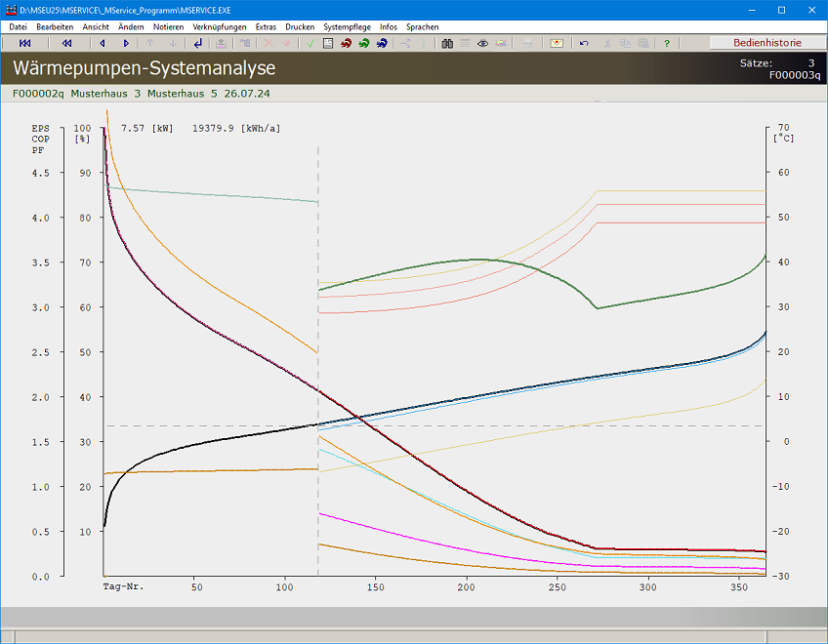The width and height of the screenshot is (828, 644).
Task: Click the fast rewind double-arrow icon
Action: pos(66,44)
